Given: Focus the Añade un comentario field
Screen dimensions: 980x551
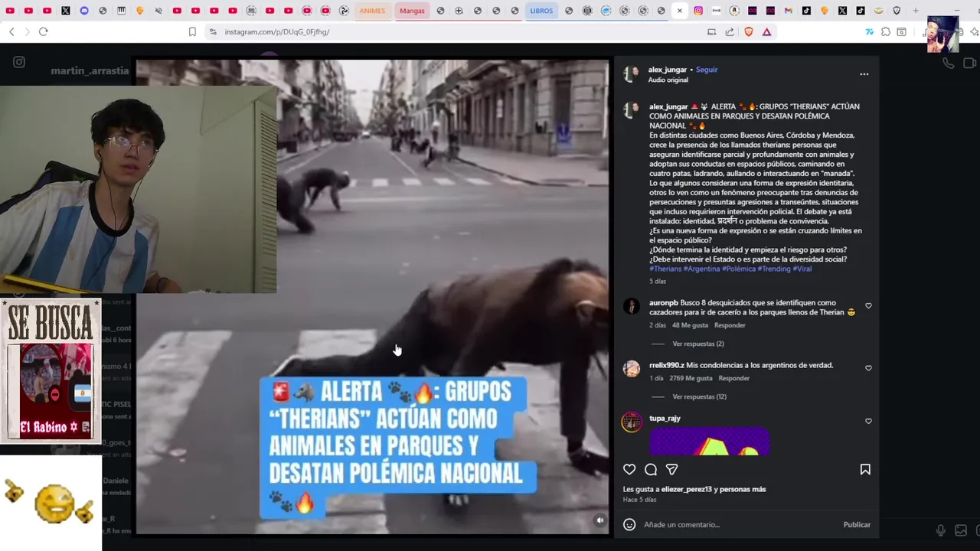Looking at the screenshot, I should (740, 524).
